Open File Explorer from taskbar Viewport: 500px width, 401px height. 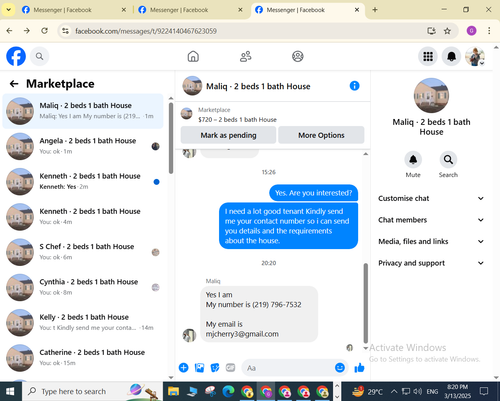(x=174, y=391)
